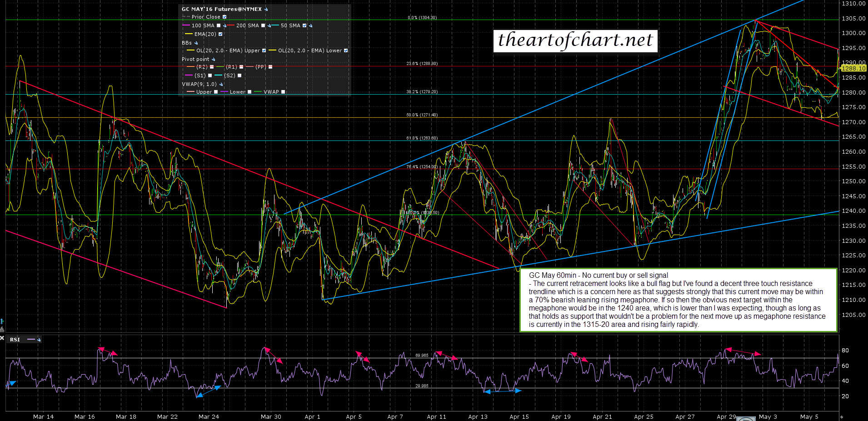
Task: Turn on the 200 SMA checkbox
Action: pyautogui.click(x=263, y=26)
